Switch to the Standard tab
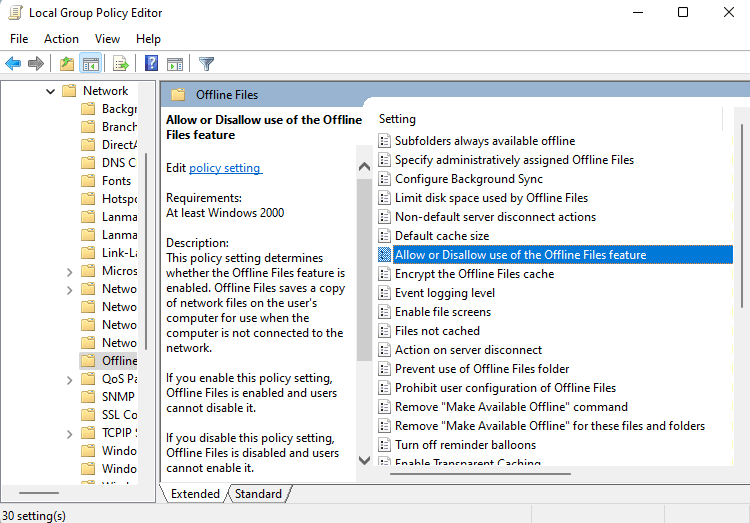750x523 pixels. click(258, 494)
